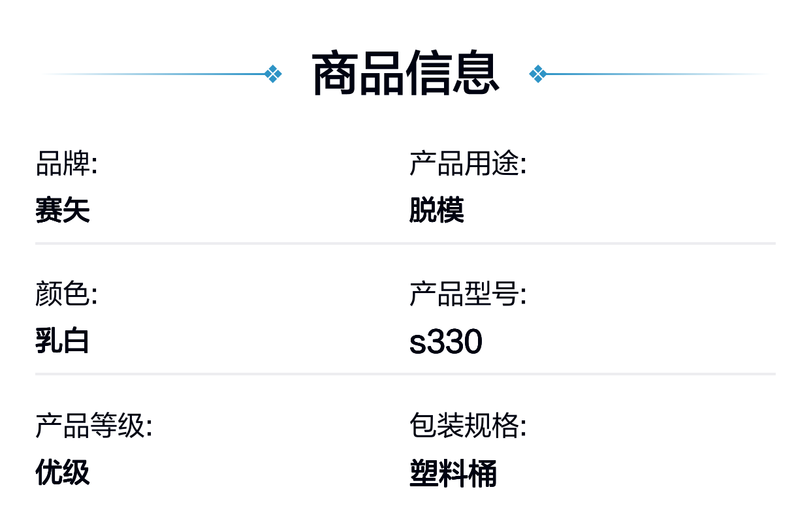The image size is (811, 532).
Task: Click the divider below the s330 row
Action: (x=405, y=374)
